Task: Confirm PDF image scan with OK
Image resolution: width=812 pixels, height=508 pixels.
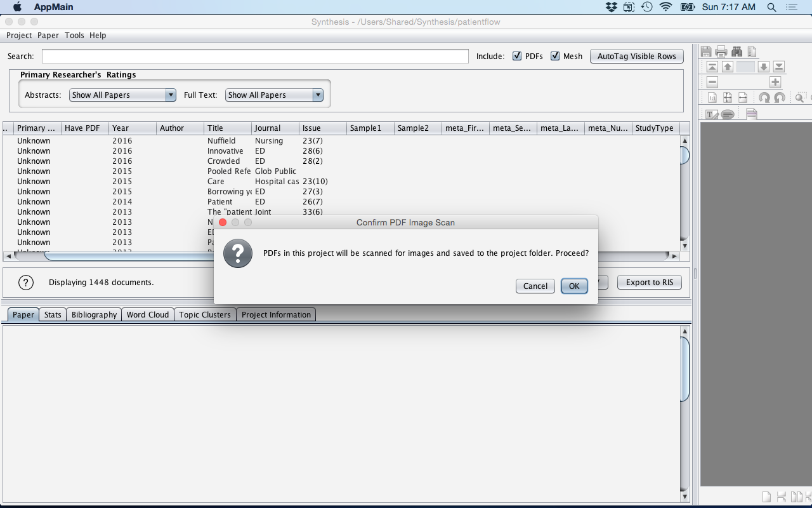Action: pyautogui.click(x=574, y=286)
